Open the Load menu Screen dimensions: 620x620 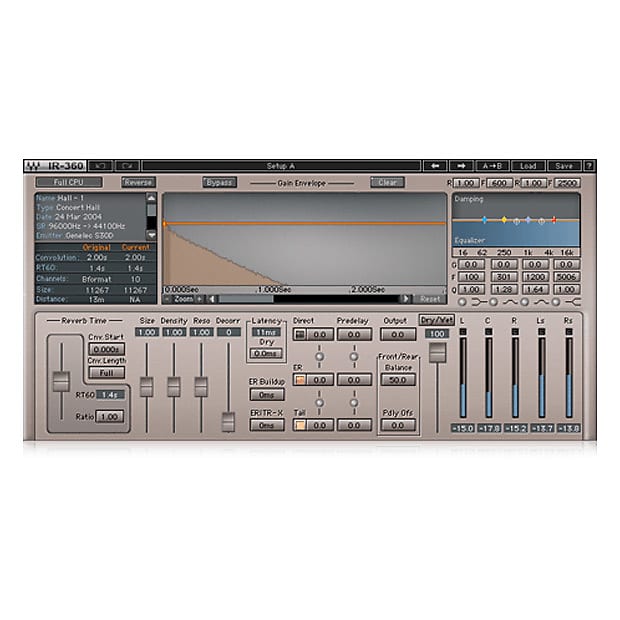[x=528, y=166]
